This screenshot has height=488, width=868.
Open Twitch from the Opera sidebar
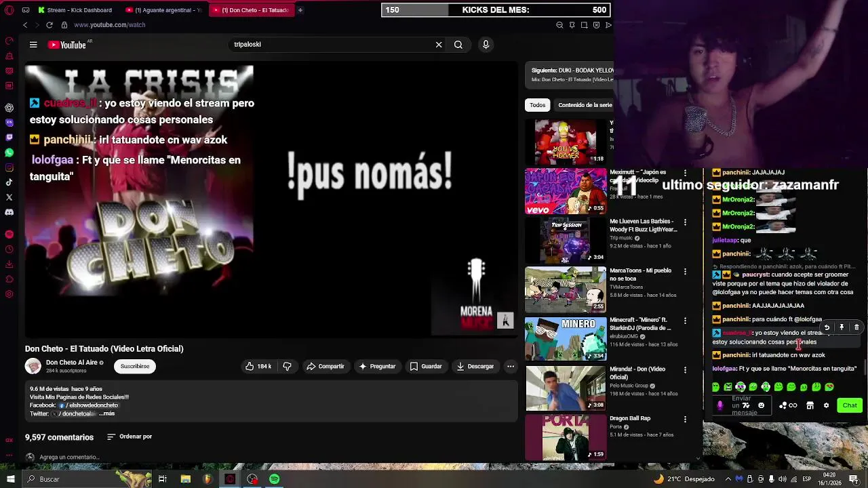(x=9, y=138)
